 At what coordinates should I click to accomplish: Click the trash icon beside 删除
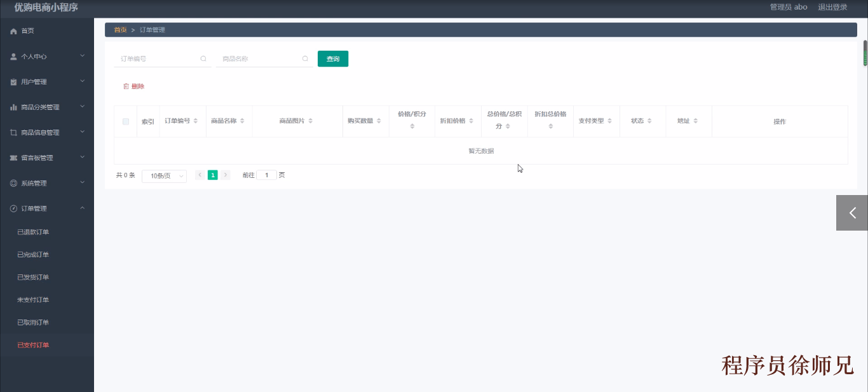[126, 86]
